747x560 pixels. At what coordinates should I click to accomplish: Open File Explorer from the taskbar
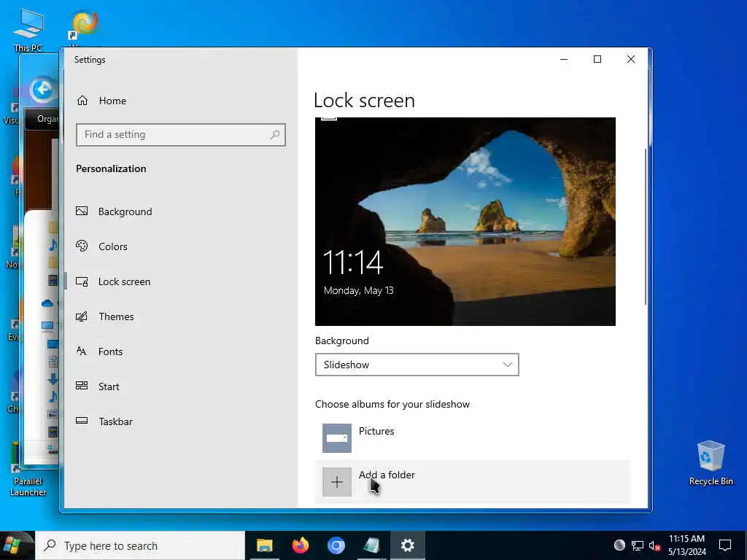264,545
